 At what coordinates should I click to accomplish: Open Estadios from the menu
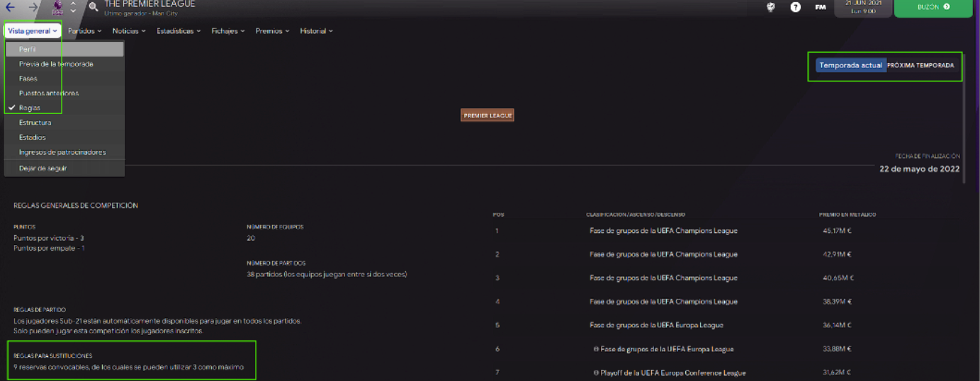coord(64,137)
